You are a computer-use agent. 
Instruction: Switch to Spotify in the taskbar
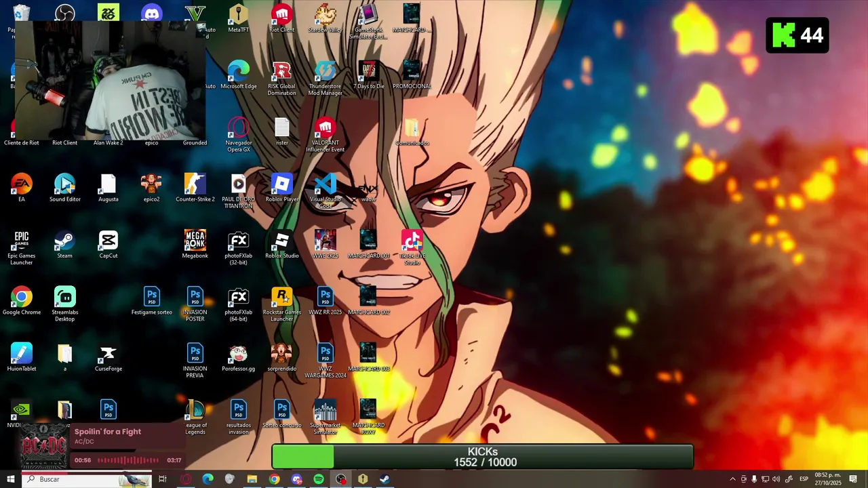tap(318, 479)
